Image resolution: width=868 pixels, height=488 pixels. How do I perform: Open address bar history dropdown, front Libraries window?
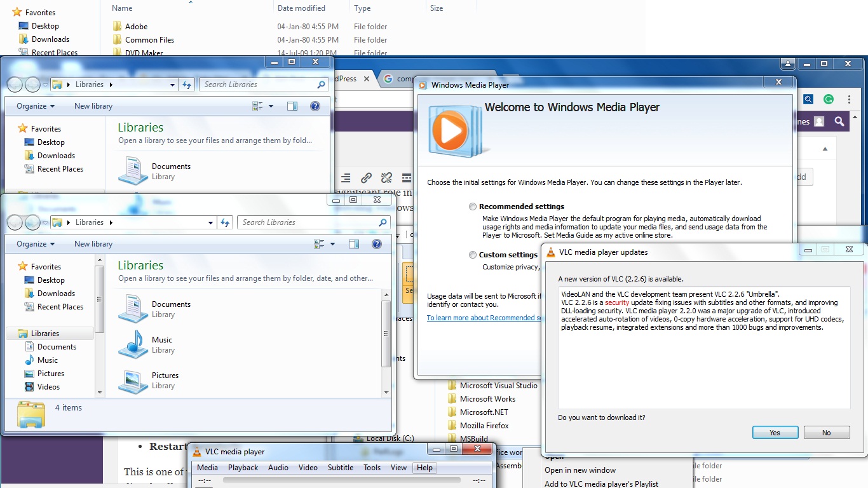211,222
